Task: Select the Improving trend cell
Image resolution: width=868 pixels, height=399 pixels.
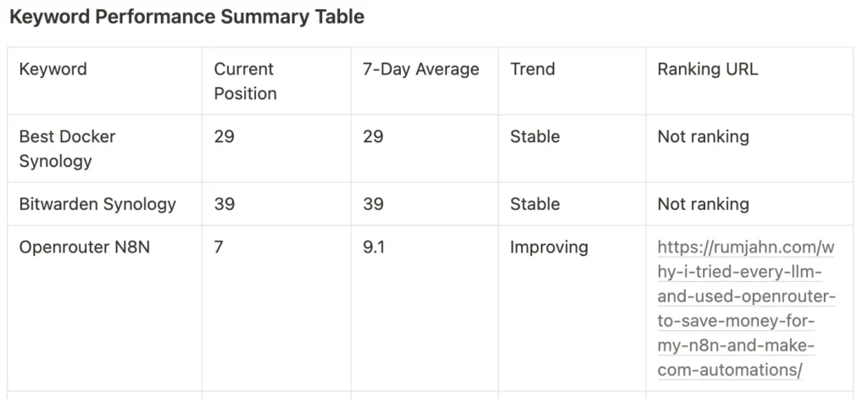Action: 548,248
